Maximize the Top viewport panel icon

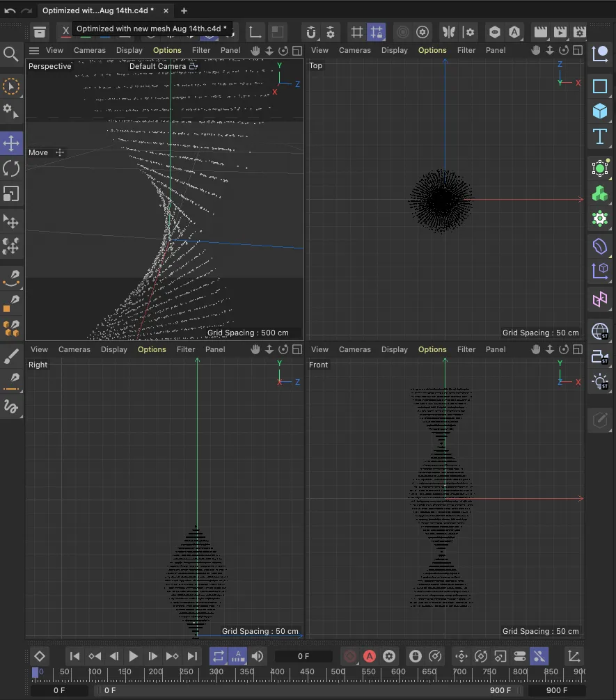tap(578, 50)
